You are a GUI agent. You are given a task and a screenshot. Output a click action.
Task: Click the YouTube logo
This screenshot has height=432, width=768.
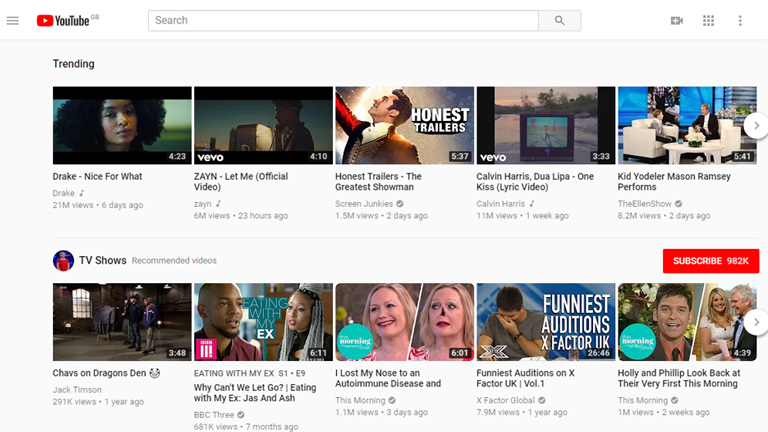[62, 20]
